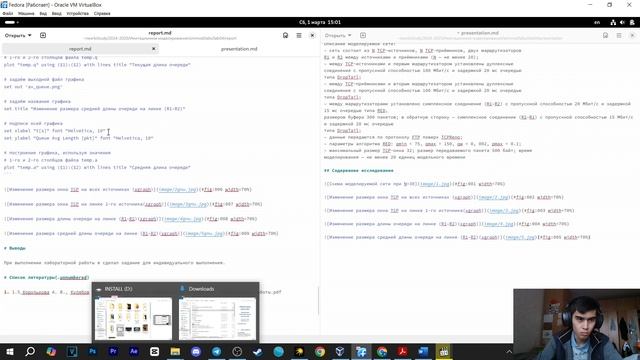The image size is (640, 360).
Task: Open the VirtualBox Устройства menu
Action: [x=78, y=13]
